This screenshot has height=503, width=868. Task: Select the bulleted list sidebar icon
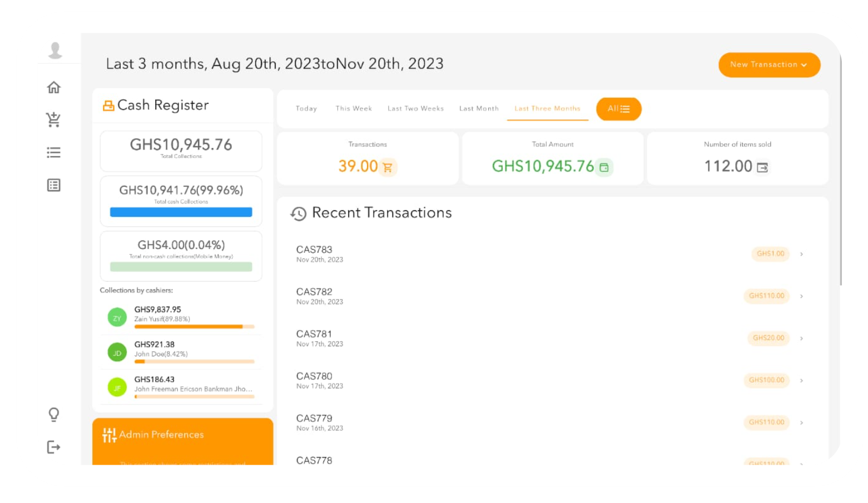[x=54, y=152]
